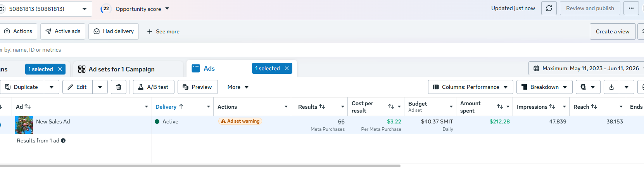This screenshot has width=644, height=177.
Task: Click the A/B test button
Action: (x=154, y=87)
